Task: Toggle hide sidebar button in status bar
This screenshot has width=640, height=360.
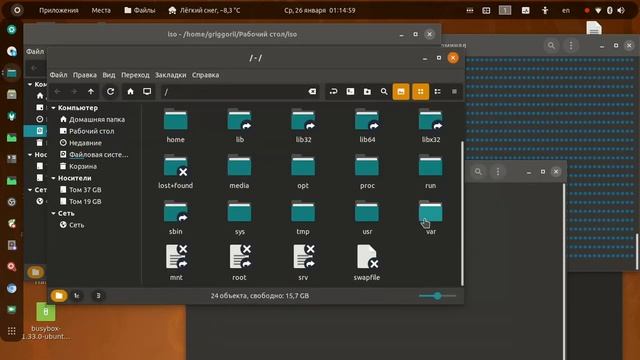Action: click(x=98, y=296)
